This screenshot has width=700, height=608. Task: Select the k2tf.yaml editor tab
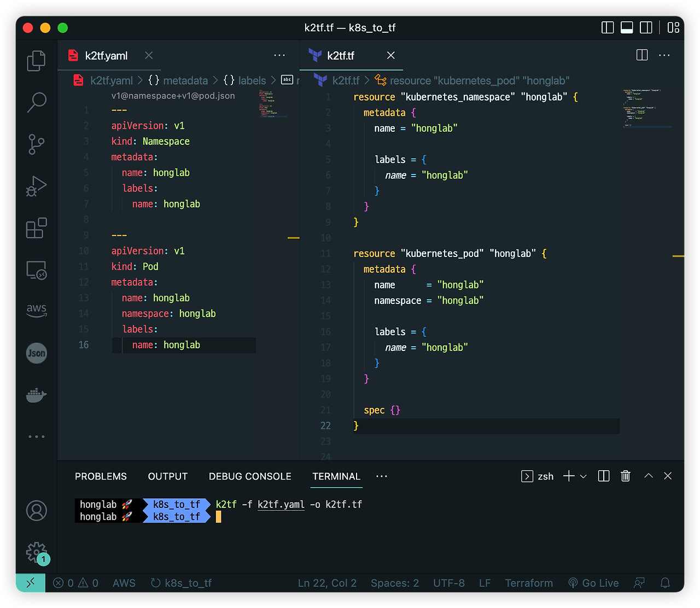tap(106, 55)
